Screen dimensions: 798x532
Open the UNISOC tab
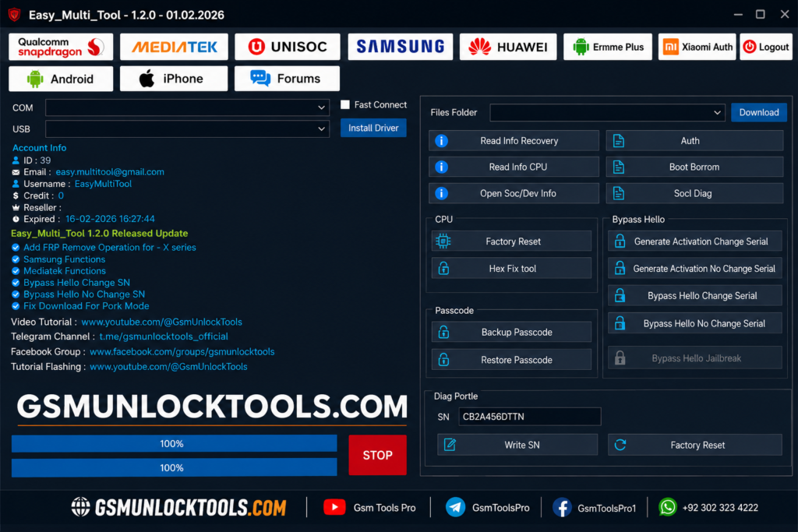(x=288, y=47)
